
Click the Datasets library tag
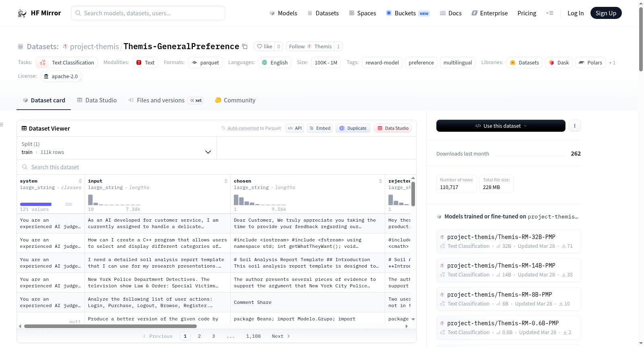[x=524, y=62]
